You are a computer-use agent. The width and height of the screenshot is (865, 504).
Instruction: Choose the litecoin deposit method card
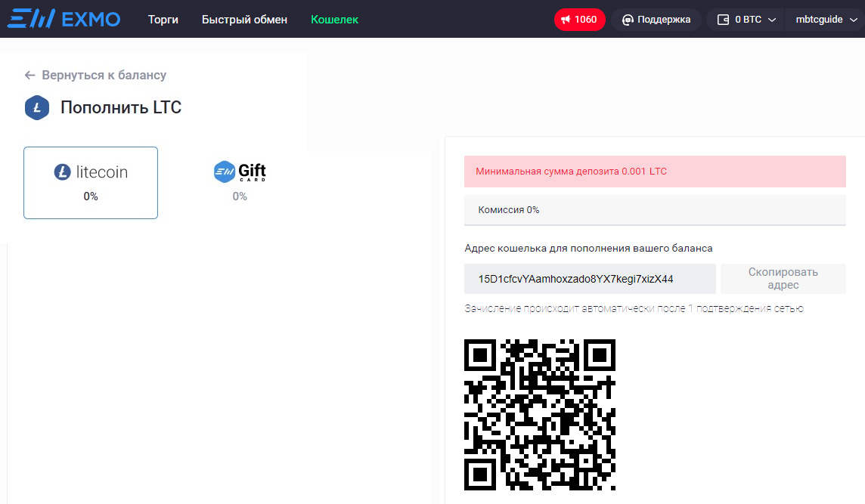pyautogui.click(x=91, y=183)
